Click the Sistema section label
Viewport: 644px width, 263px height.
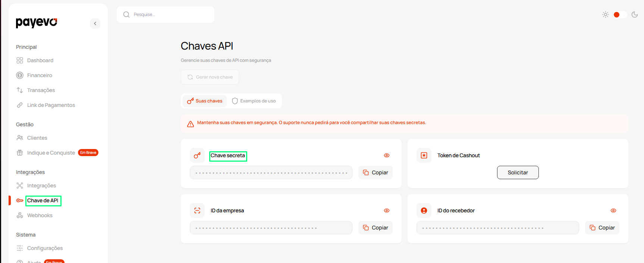point(26,235)
